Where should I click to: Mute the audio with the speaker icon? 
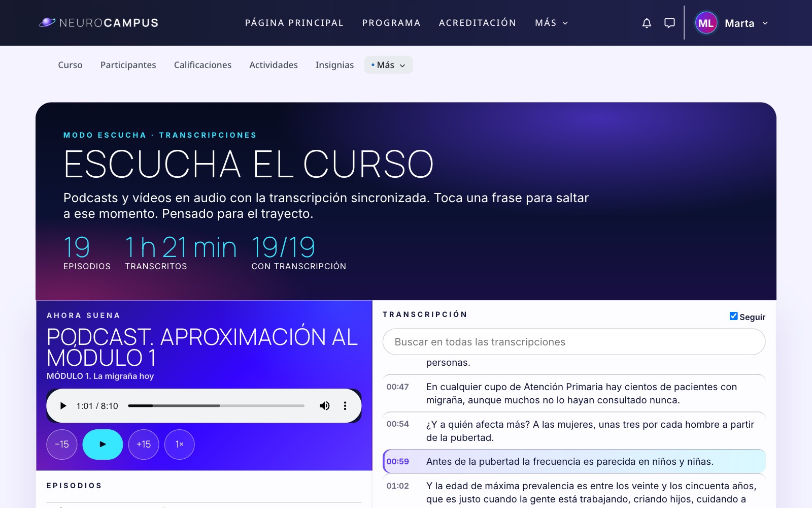pyautogui.click(x=324, y=406)
